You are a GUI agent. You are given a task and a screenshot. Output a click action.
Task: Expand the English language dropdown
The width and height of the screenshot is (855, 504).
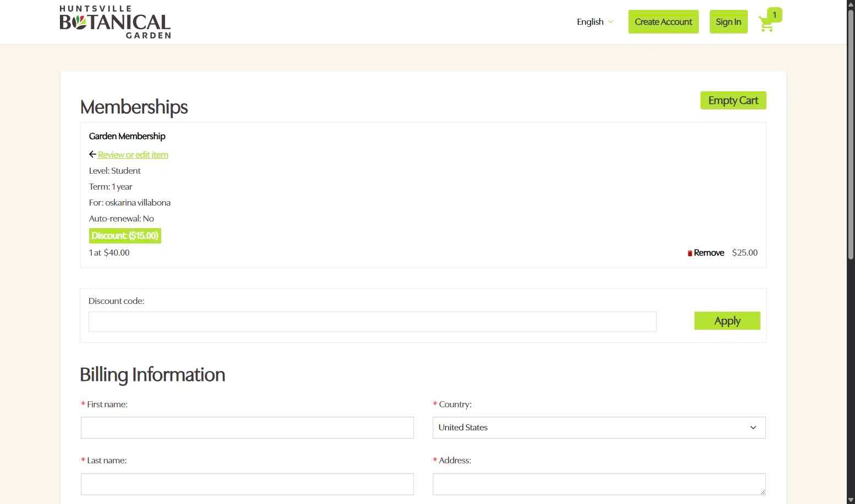click(595, 22)
